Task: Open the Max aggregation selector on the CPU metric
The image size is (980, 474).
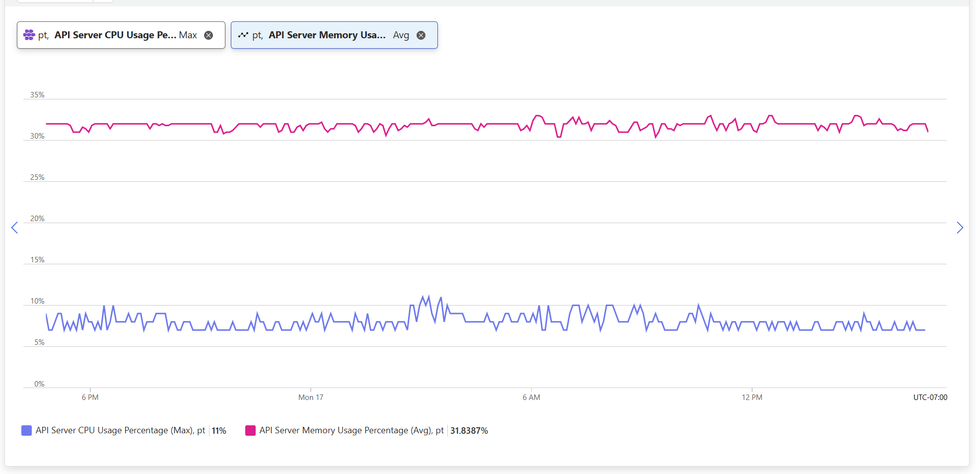Action: [188, 35]
